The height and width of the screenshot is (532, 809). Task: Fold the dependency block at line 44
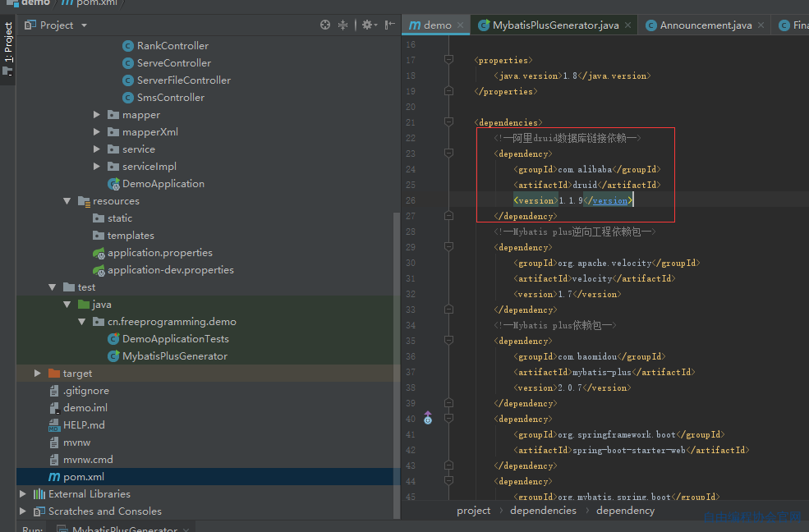(x=449, y=481)
